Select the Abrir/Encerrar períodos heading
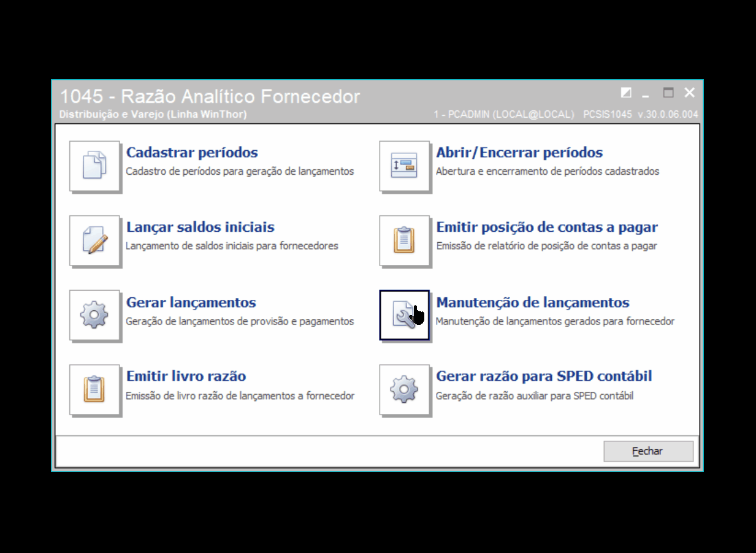This screenshot has height=553, width=756. pos(519,152)
